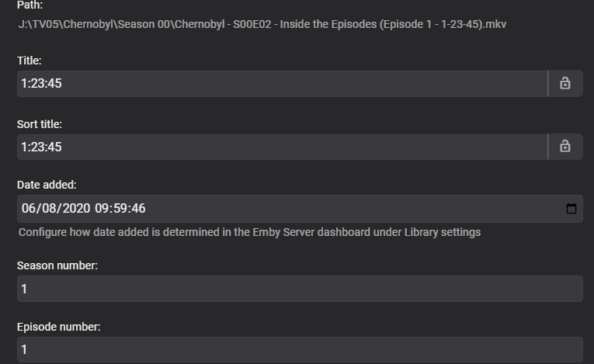This screenshot has width=594, height=364.
Task: Open the calendar picker for Date added
Action: (x=571, y=208)
